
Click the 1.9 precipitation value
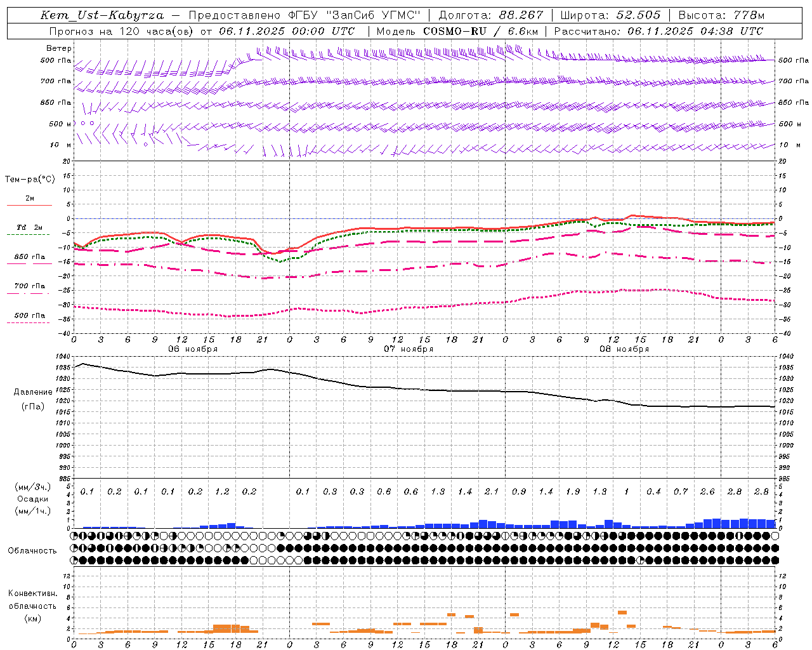click(x=573, y=491)
